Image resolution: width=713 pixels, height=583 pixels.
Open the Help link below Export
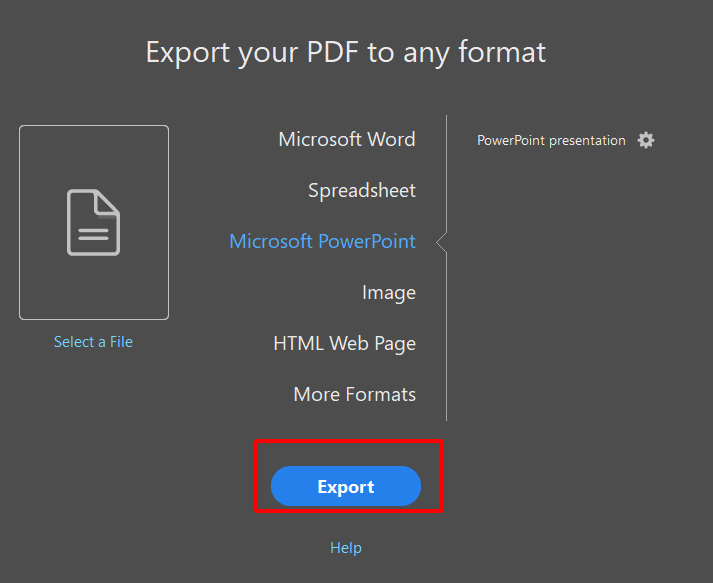pos(346,548)
